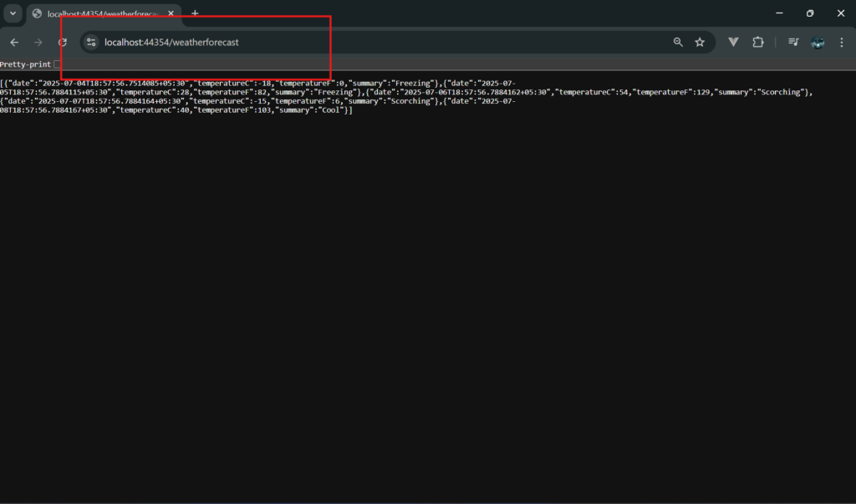Click the forward navigation arrow

click(x=38, y=42)
